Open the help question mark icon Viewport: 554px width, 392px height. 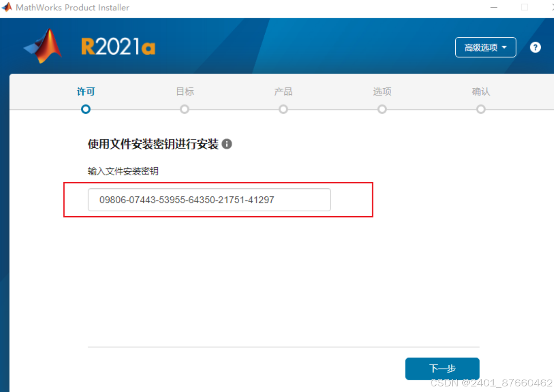click(535, 47)
